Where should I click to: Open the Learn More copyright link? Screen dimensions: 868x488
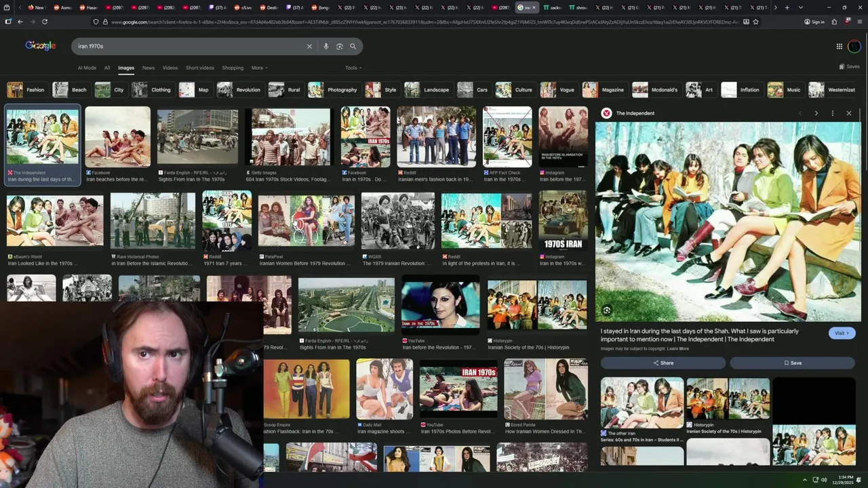click(677, 348)
